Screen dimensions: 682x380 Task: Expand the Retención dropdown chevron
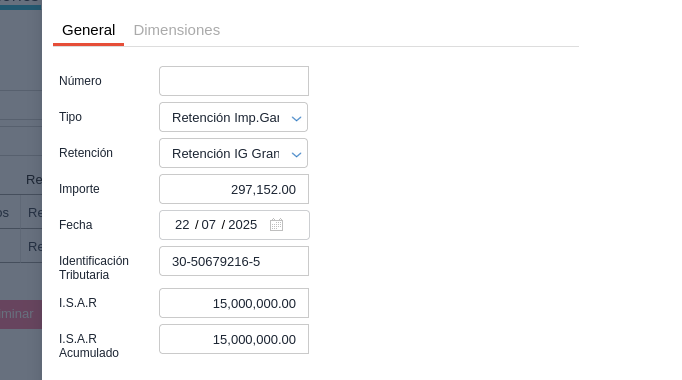pos(296,154)
